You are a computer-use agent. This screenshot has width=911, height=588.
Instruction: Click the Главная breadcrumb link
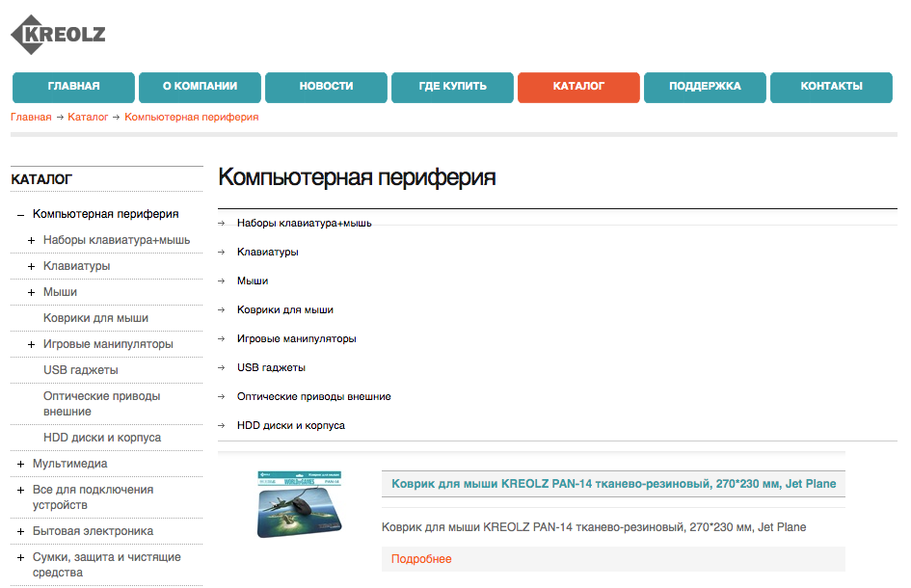[31, 118]
